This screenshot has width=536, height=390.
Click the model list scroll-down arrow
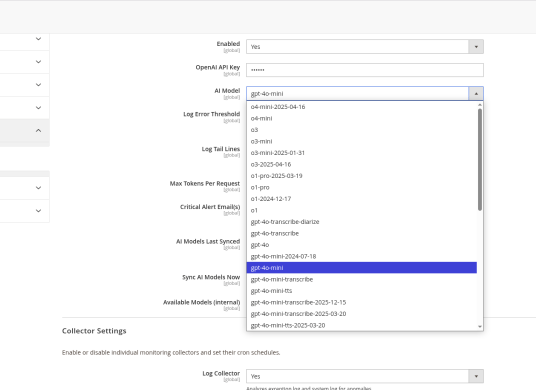(x=480, y=327)
